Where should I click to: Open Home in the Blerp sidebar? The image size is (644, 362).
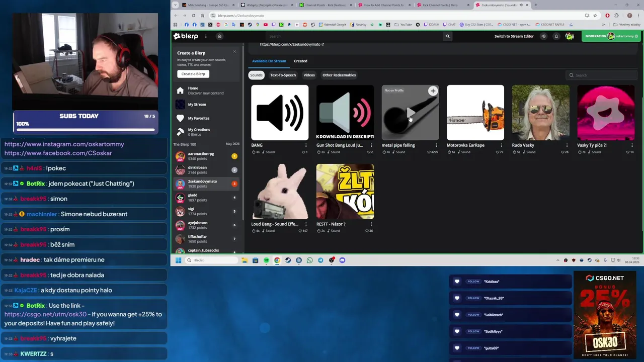click(x=206, y=90)
